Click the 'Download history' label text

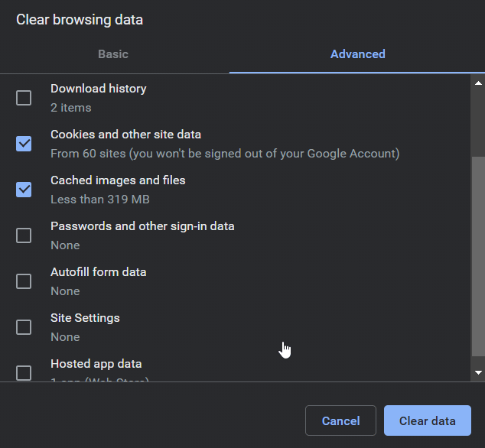tap(98, 89)
